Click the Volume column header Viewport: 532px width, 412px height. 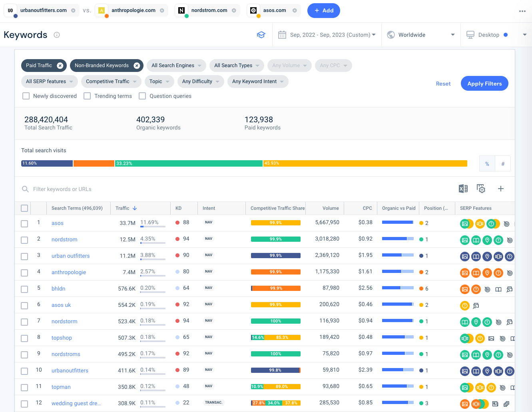[331, 208]
